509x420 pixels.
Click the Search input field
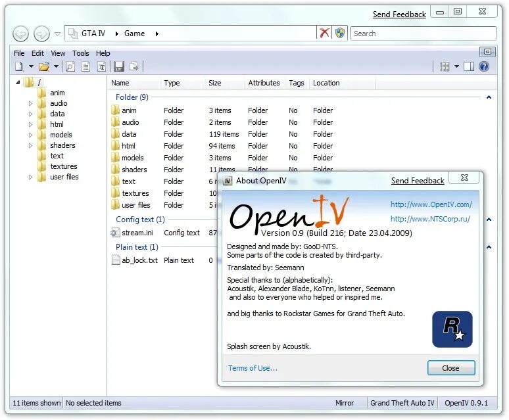pos(424,34)
